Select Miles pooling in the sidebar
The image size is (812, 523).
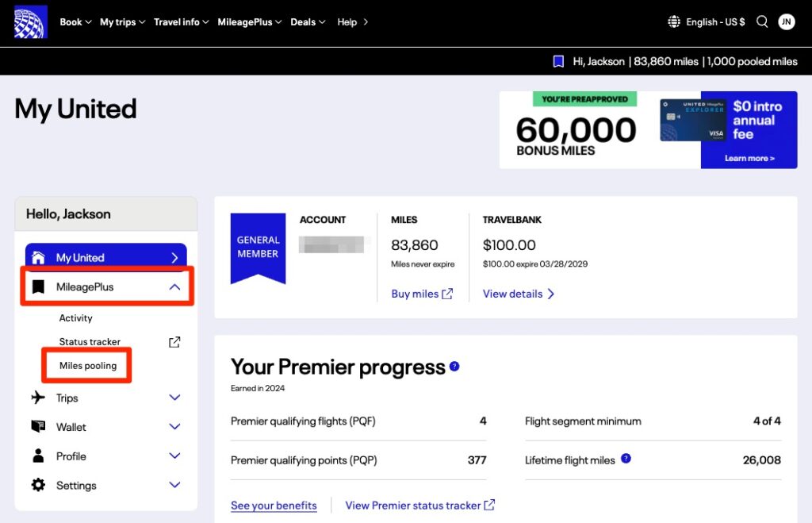point(86,366)
